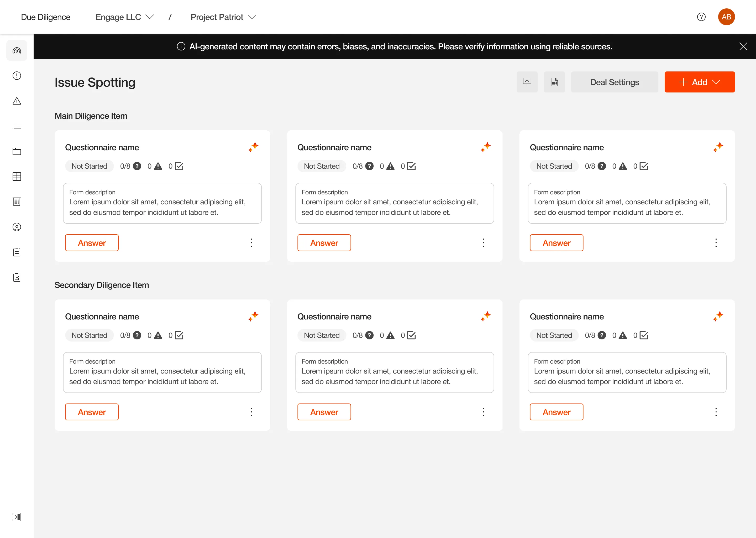This screenshot has height=538, width=756.
Task: Open the dashboard gauge icon in sidebar
Action: [17, 50]
